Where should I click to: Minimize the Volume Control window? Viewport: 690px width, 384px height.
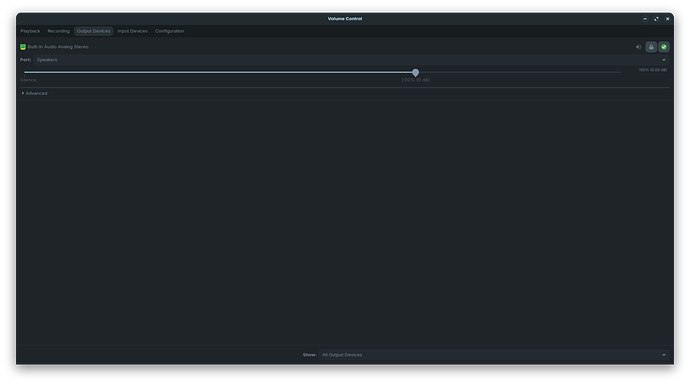(x=645, y=19)
